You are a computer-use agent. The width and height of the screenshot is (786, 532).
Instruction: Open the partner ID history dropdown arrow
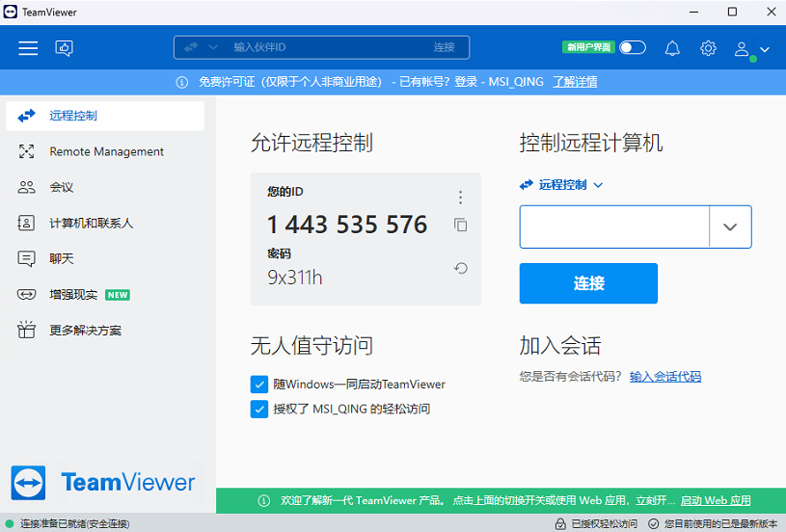(x=730, y=226)
